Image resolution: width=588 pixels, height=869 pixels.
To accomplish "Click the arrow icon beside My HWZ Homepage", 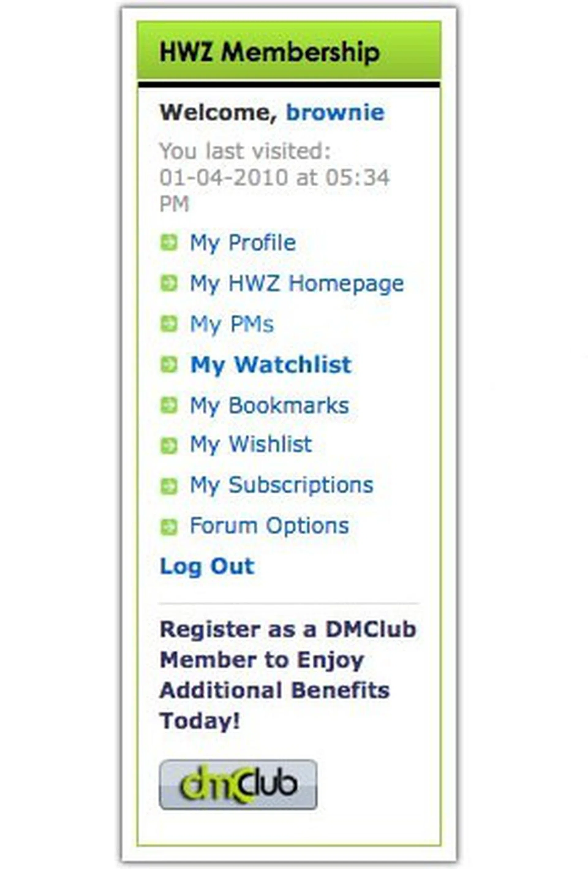I will pos(168,283).
